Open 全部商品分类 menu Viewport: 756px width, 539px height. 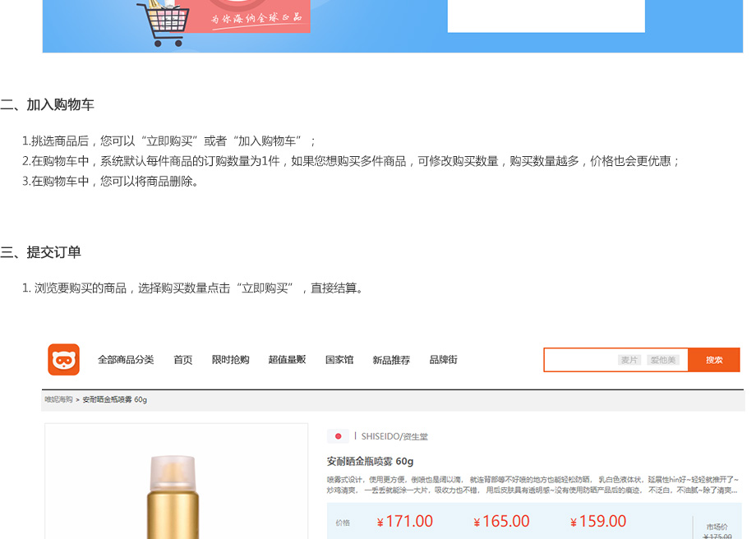pos(126,360)
